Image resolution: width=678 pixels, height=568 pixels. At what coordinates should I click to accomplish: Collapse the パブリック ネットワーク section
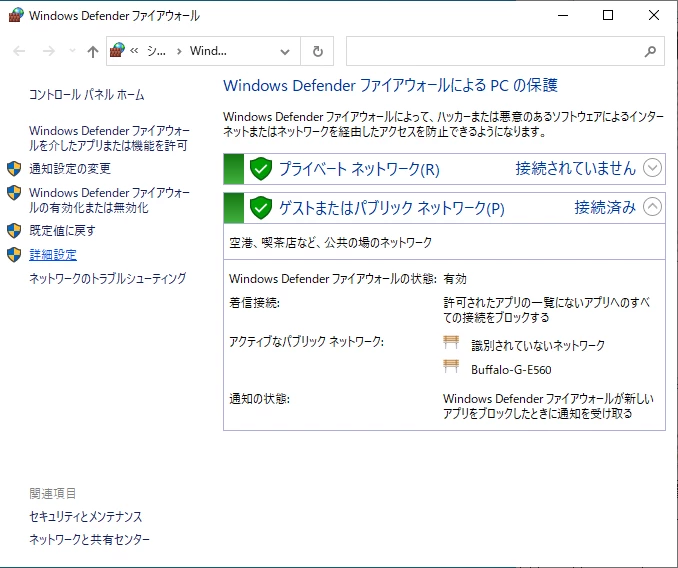[652, 207]
